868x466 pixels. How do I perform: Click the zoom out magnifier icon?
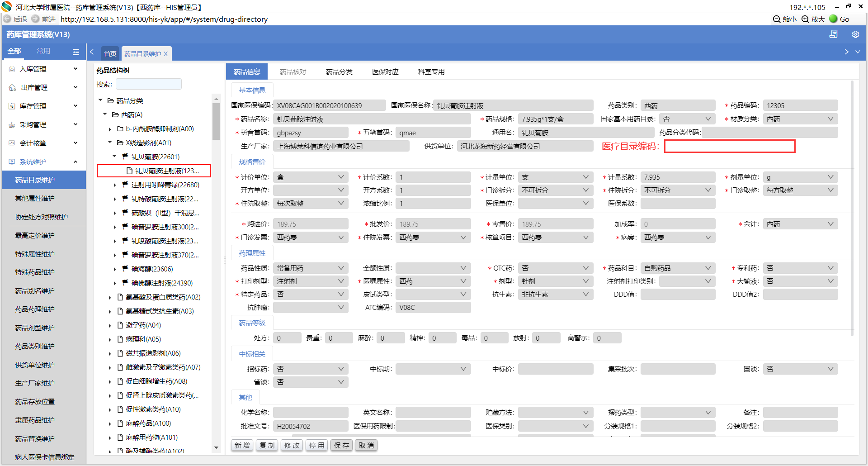[x=777, y=19]
